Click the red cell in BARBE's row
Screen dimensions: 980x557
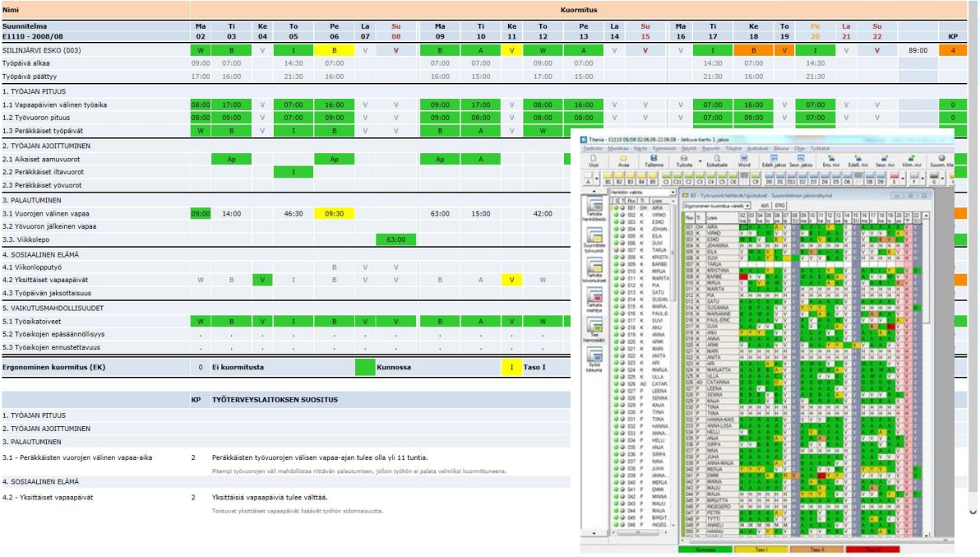[743, 277]
